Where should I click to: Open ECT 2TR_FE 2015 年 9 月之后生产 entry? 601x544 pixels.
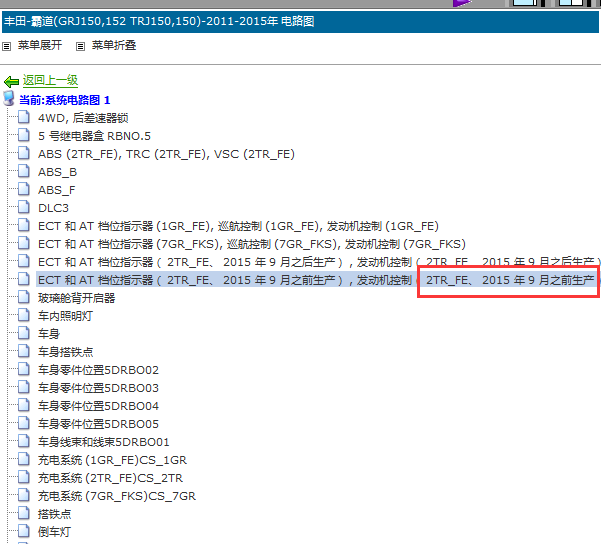(x=319, y=262)
